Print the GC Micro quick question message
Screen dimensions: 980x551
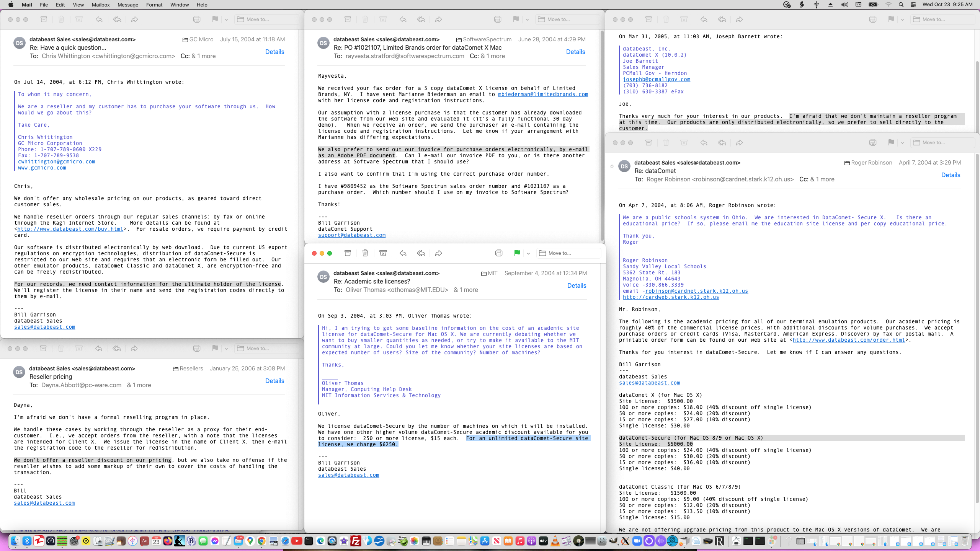197,20
